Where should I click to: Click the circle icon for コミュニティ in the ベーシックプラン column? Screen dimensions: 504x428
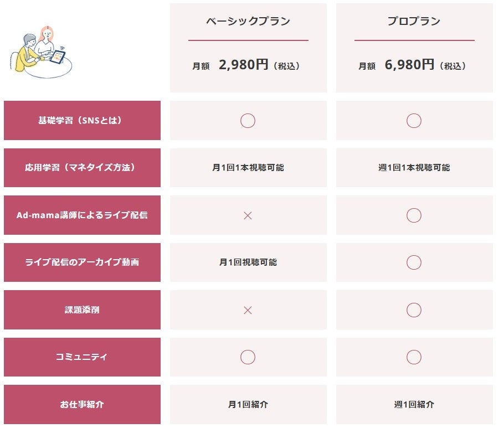248,357
